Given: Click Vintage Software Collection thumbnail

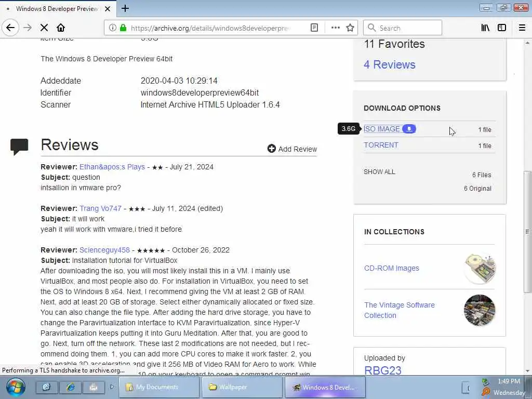Looking at the screenshot, I should point(480,310).
